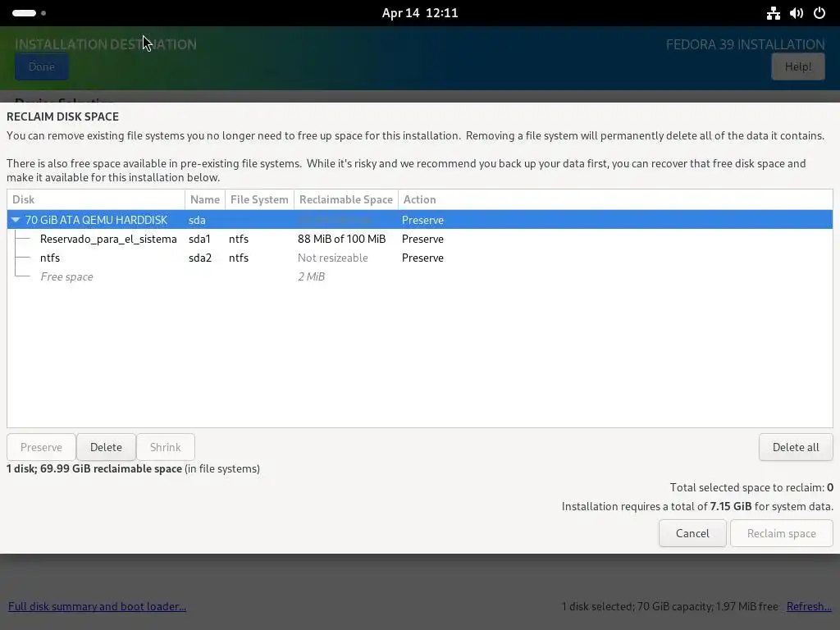Click the Not resizeable cell

pyautogui.click(x=333, y=258)
